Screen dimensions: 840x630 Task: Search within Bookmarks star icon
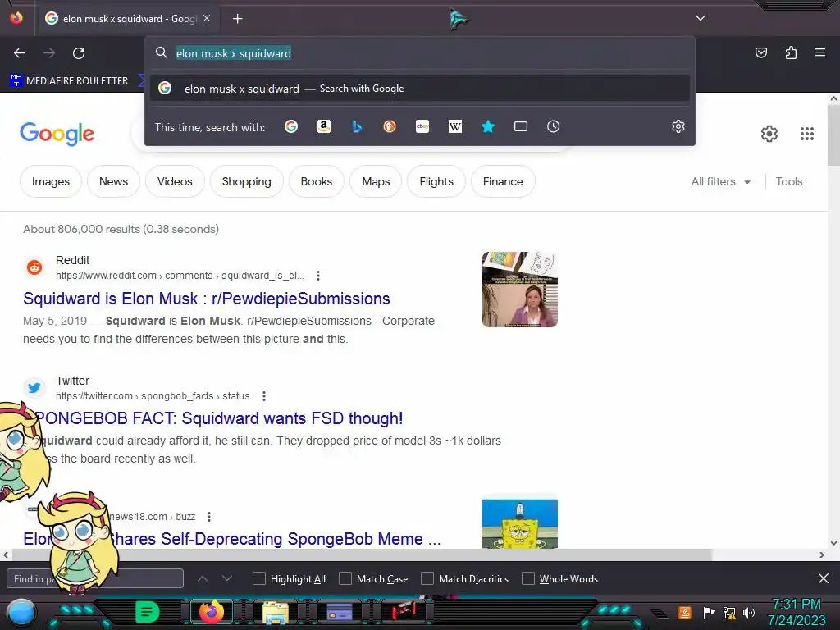(487, 126)
